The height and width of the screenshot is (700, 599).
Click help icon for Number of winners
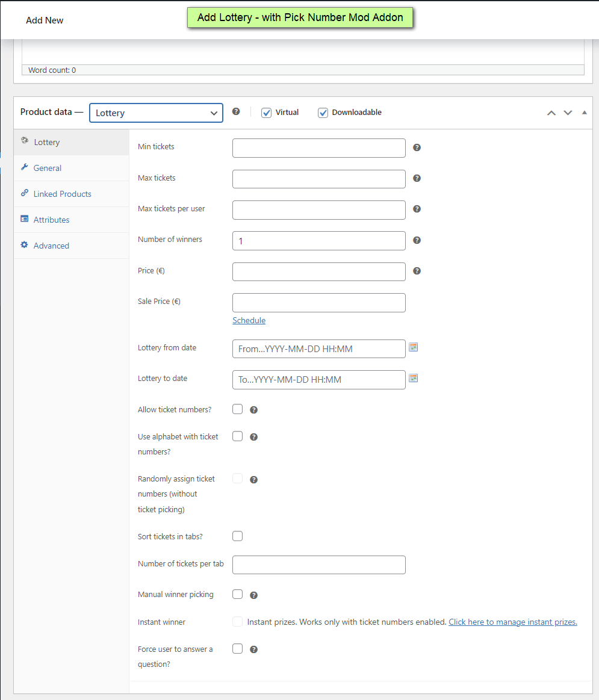click(417, 240)
